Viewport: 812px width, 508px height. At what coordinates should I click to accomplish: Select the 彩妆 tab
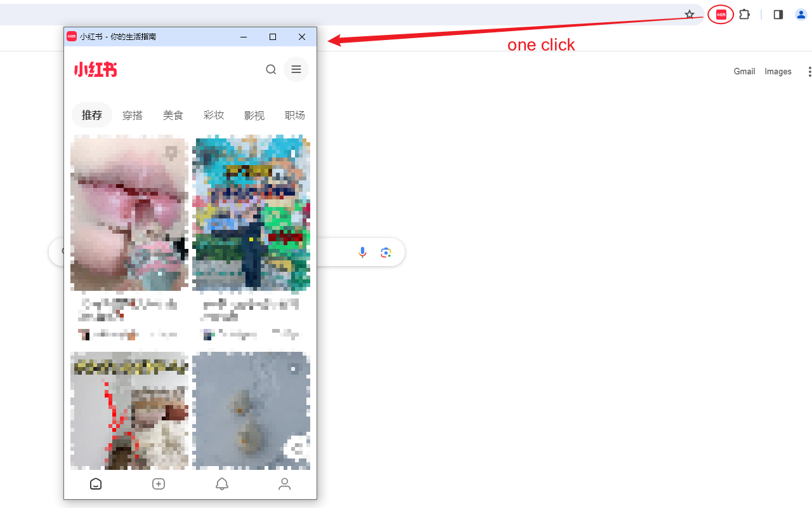coord(214,116)
